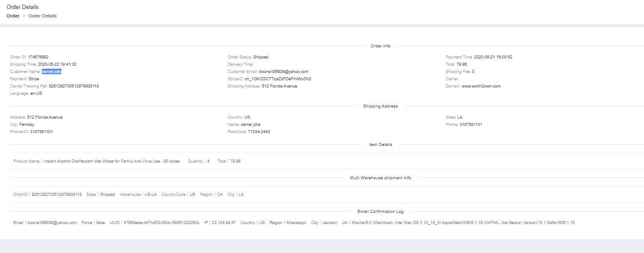Click the domain www.worth2own.com
This screenshot has height=253, width=644.
481,86
